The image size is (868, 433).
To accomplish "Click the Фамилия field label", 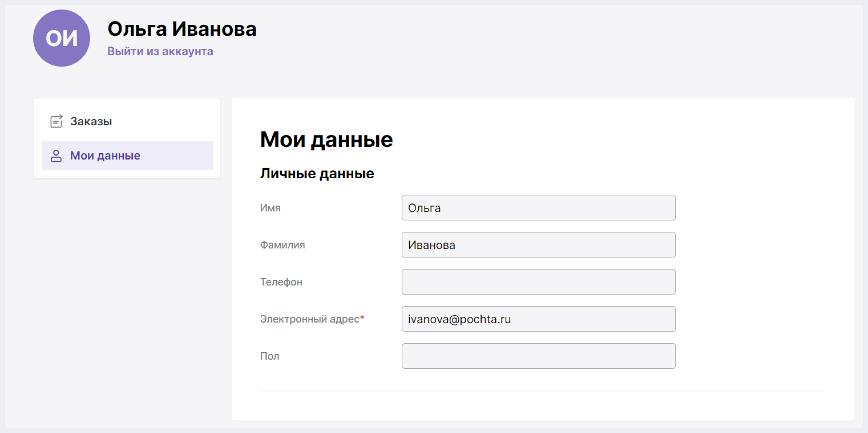I will 282,245.
